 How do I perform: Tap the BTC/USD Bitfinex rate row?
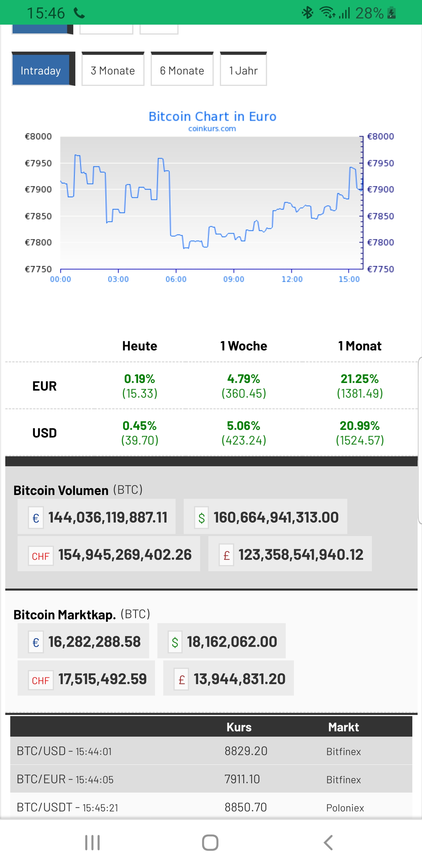point(211,751)
